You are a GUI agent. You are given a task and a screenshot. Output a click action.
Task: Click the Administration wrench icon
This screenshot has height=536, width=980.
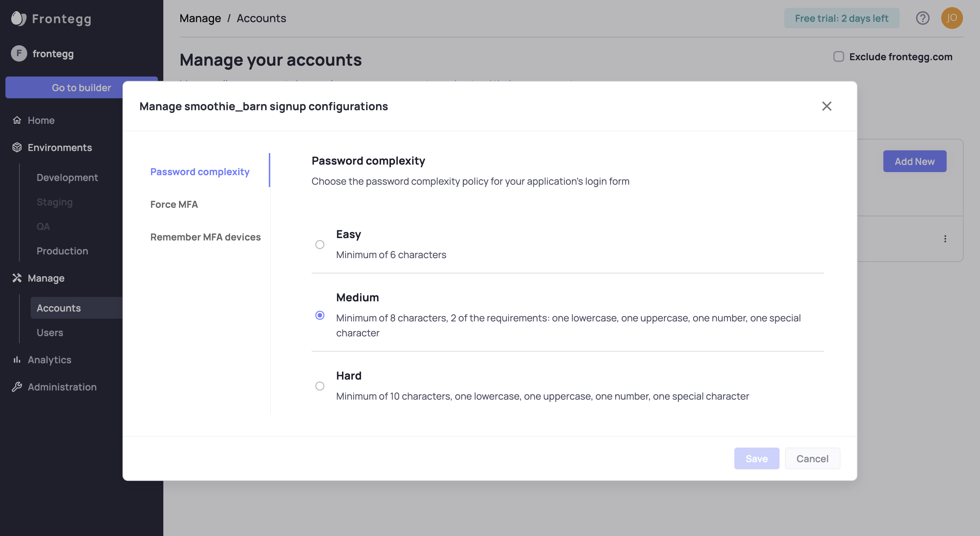point(17,387)
